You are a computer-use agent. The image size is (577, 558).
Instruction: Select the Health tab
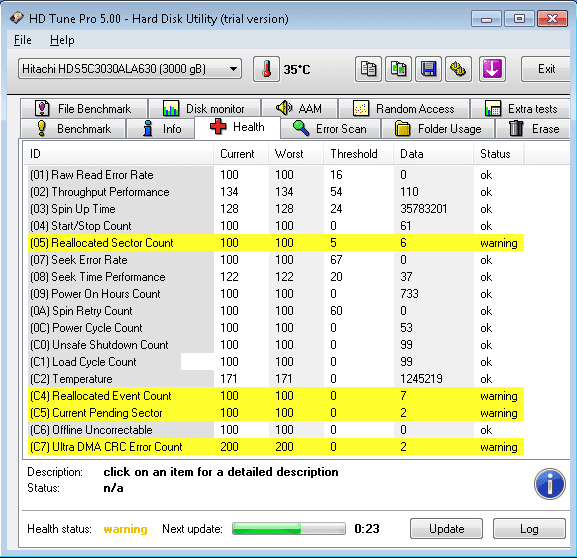tap(237, 127)
